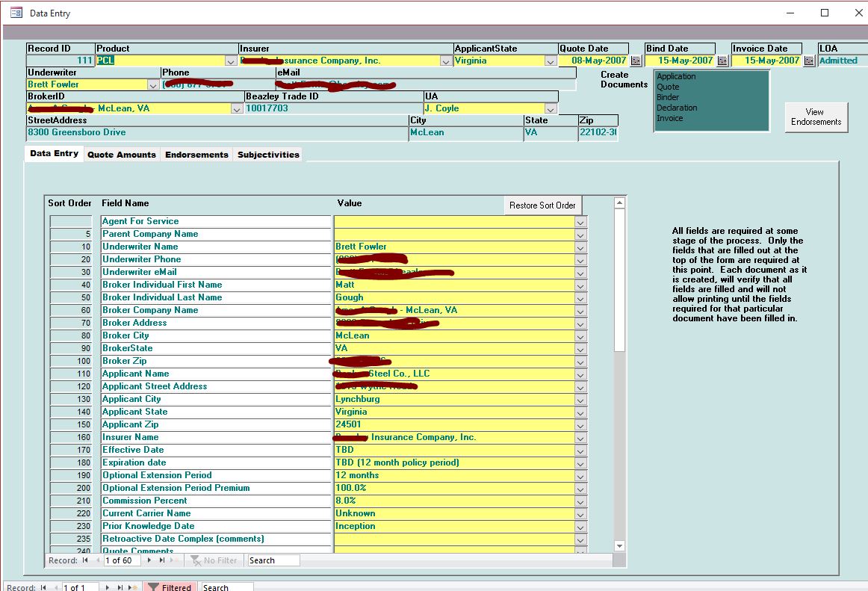Expand the Product dropdown
This screenshot has height=591, width=868.
[x=231, y=61]
